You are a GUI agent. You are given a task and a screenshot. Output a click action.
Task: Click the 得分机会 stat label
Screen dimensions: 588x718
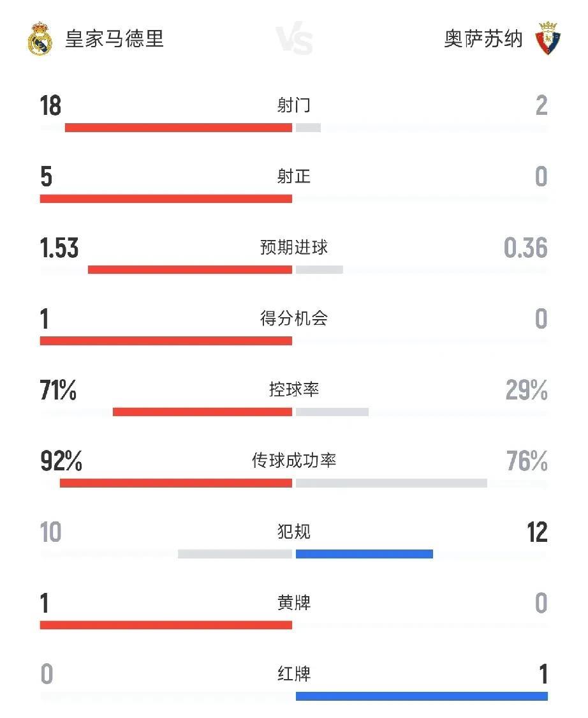click(294, 318)
